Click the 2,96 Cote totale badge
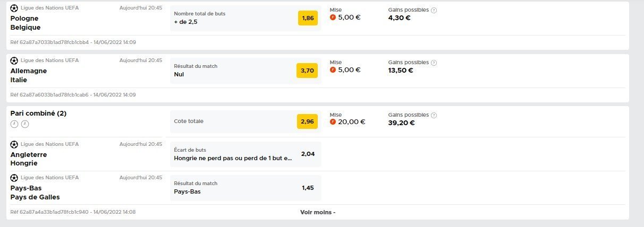The width and height of the screenshot is (644, 227). 307,121
